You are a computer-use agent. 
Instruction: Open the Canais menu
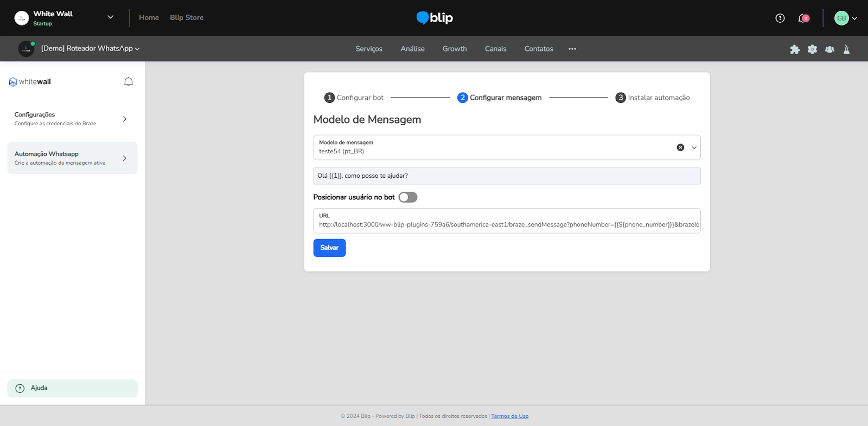495,49
